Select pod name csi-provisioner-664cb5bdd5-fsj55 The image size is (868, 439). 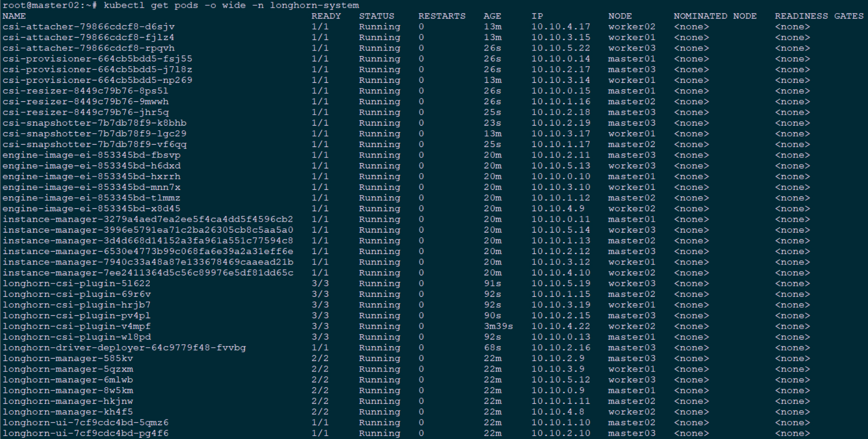[97, 59]
